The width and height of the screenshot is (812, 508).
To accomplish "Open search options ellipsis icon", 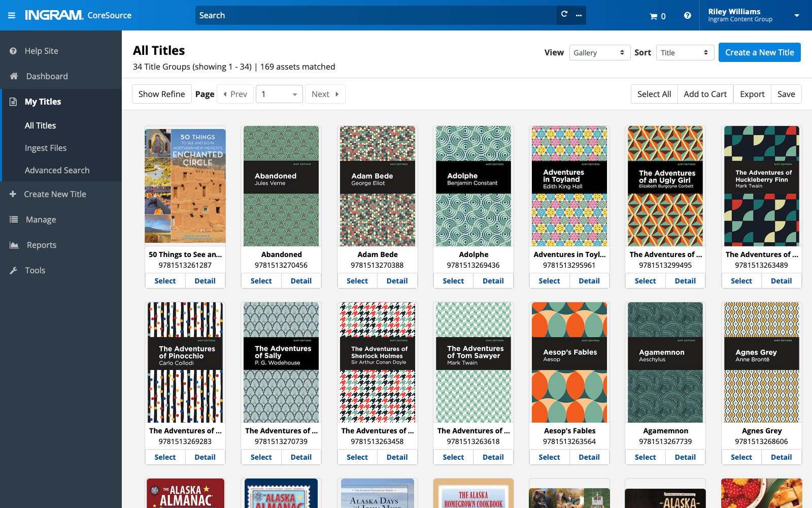I will click(x=579, y=15).
